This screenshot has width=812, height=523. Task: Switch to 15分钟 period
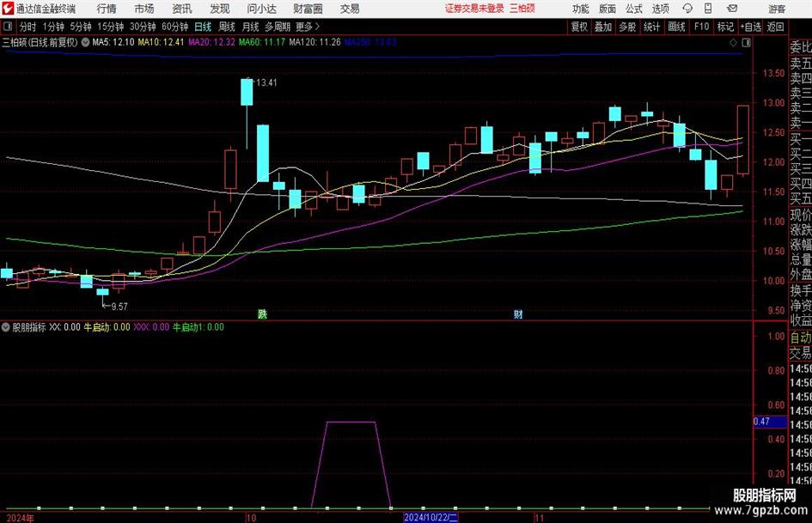tap(110, 27)
